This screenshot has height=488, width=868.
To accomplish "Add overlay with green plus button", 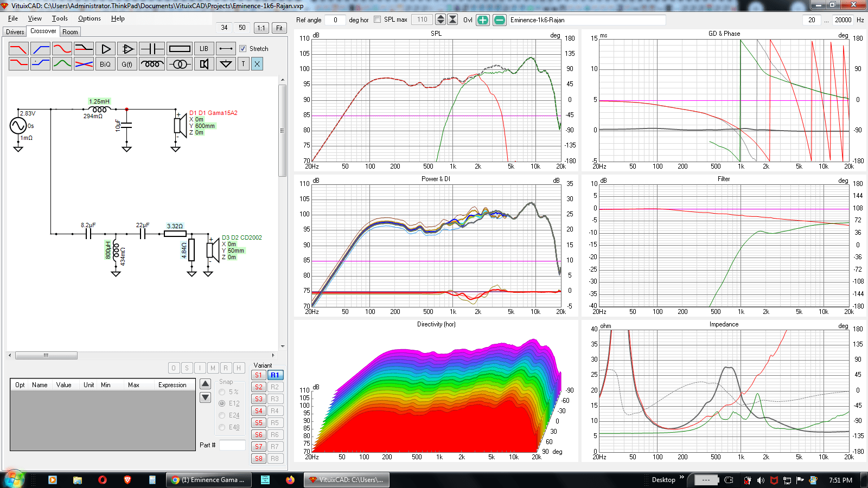I will point(483,20).
